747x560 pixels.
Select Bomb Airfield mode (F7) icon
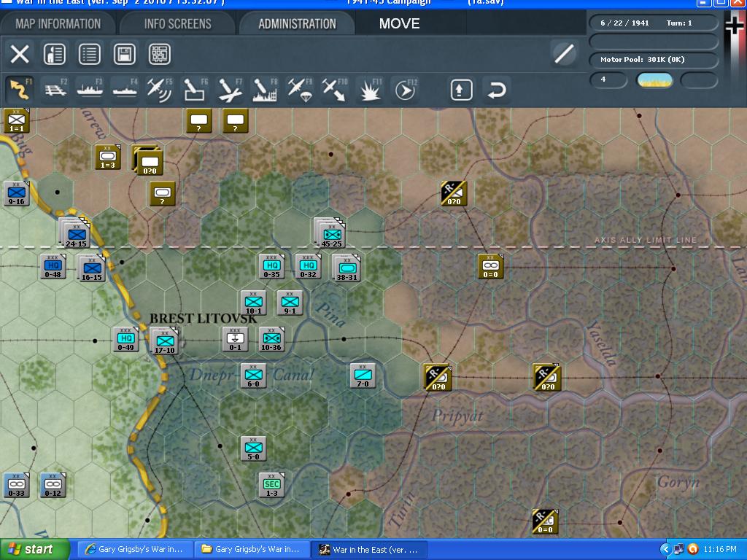point(230,90)
